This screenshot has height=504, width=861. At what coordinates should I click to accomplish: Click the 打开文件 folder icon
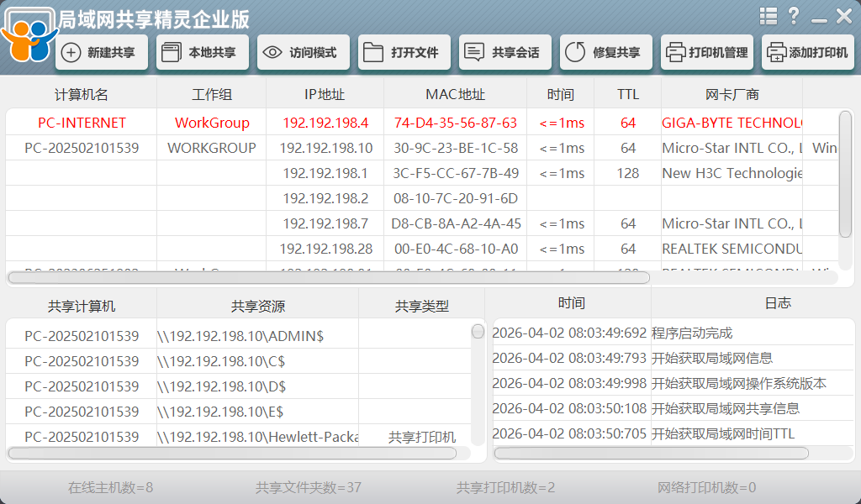point(373,52)
